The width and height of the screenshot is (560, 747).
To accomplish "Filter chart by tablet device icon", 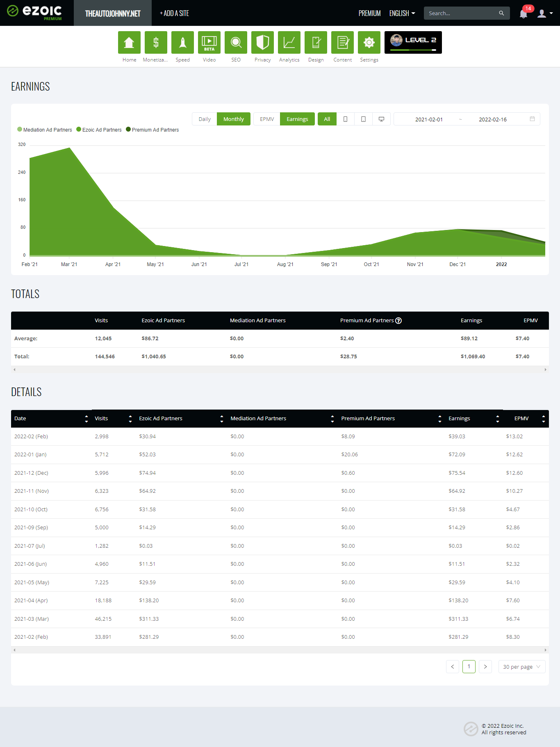I will [x=363, y=119].
